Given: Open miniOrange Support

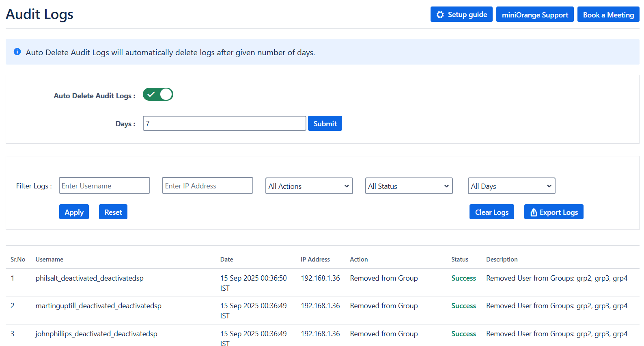Looking at the screenshot, I should coord(534,15).
